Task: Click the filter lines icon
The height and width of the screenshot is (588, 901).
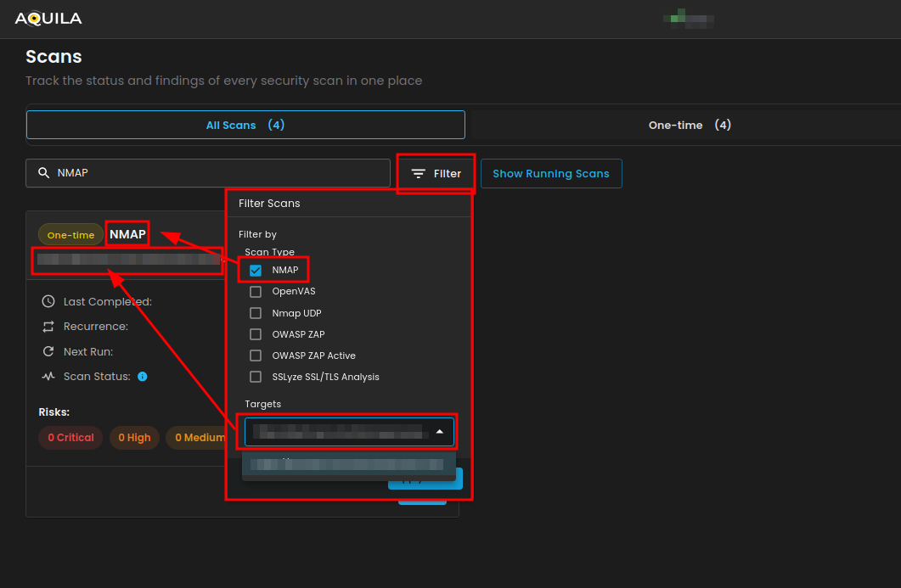Action: (419, 174)
